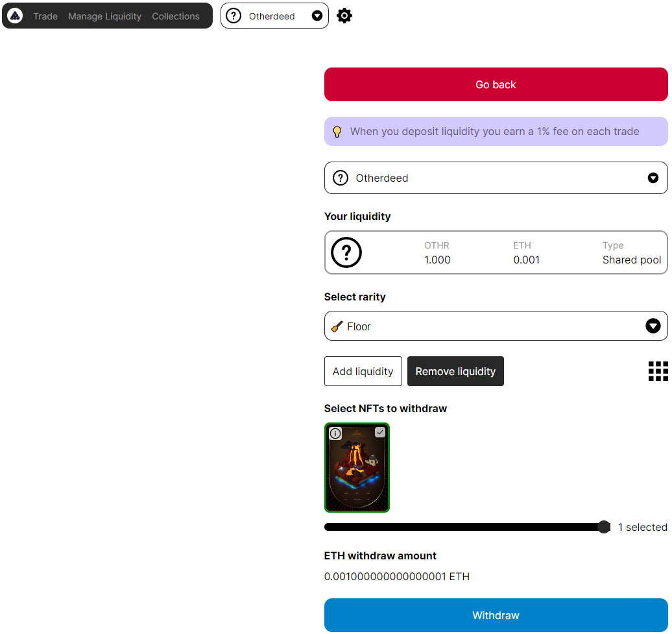Click the app logo in the navigation bar

(16, 16)
